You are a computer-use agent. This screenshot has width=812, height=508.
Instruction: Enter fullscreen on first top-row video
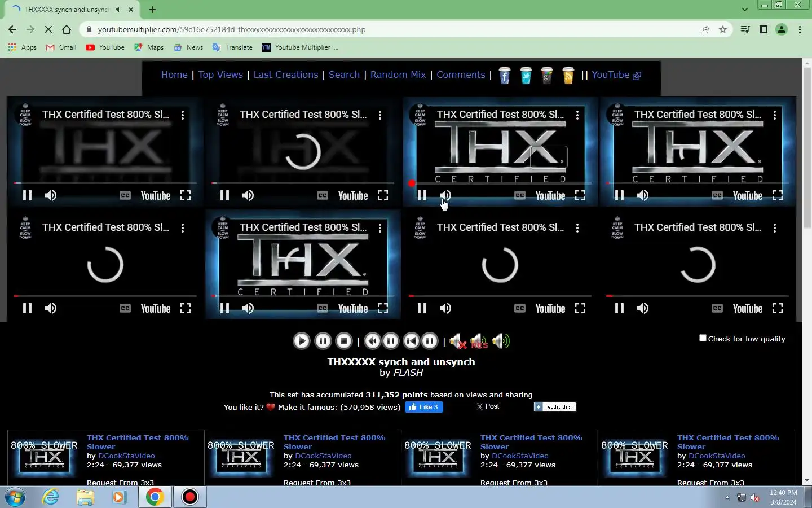pyautogui.click(x=186, y=195)
